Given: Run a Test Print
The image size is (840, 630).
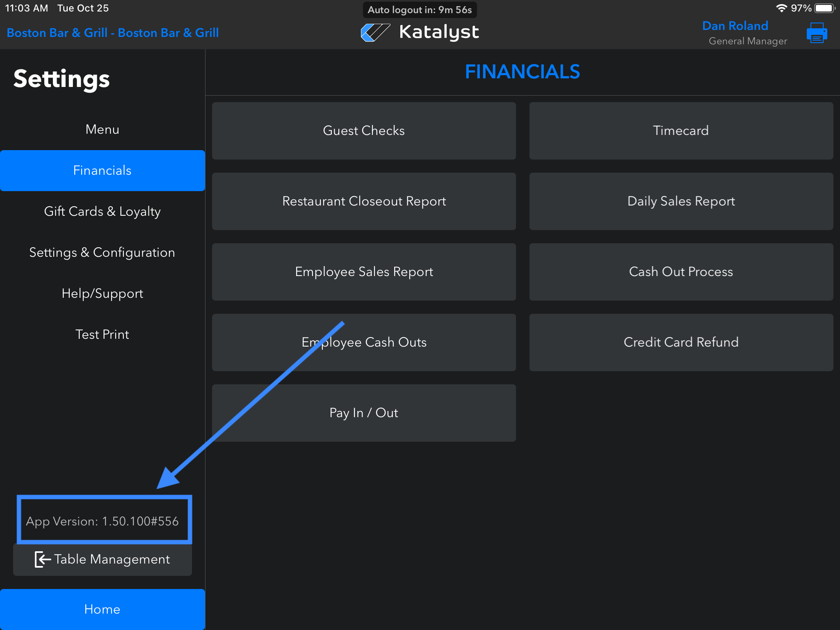Looking at the screenshot, I should tap(102, 335).
